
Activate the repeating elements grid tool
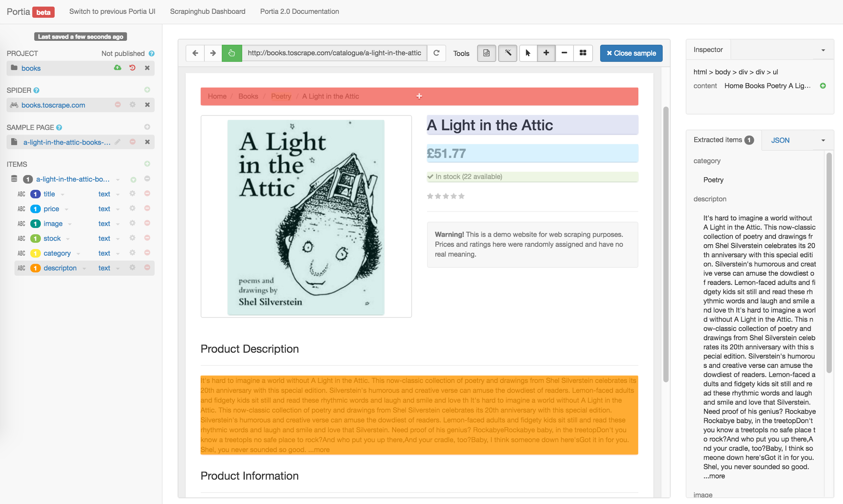click(x=583, y=53)
